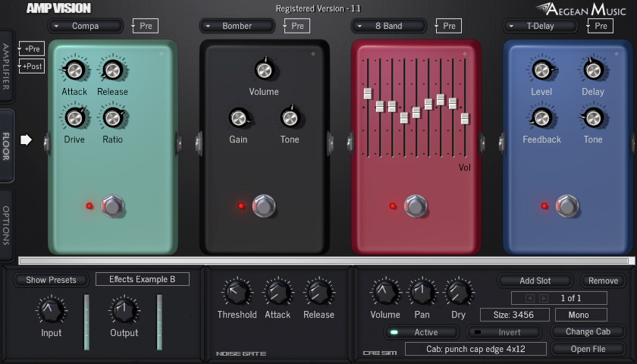Go to previous cab slot arrow
Image resolution: width=637 pixels, height=364 pixels.
coord(530,298)
